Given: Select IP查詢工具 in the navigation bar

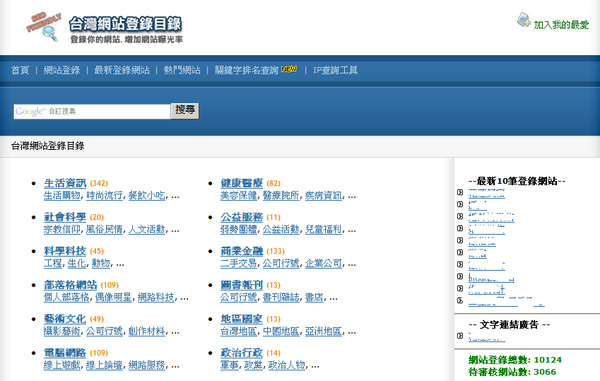Looking at the screenshot, I should [x=335, y=70].
